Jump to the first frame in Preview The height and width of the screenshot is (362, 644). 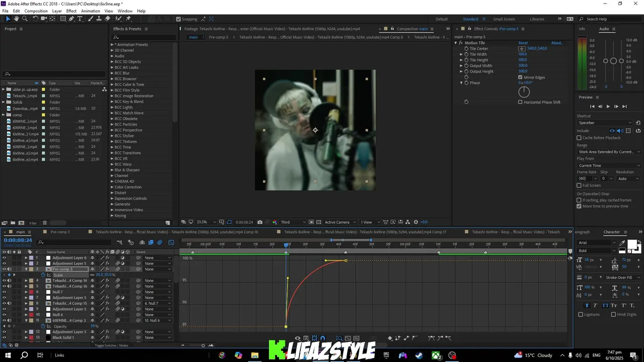(592, 107)
